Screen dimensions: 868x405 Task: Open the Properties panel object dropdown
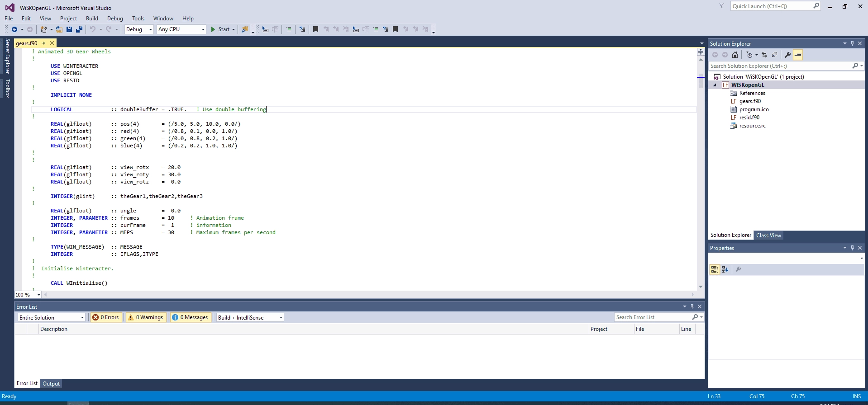[862, 258]
